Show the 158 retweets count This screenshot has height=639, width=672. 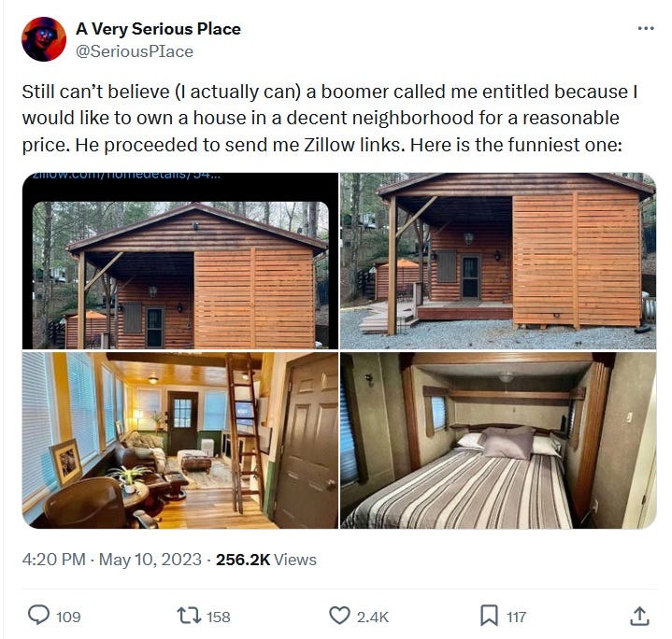(x=219, y=617)
